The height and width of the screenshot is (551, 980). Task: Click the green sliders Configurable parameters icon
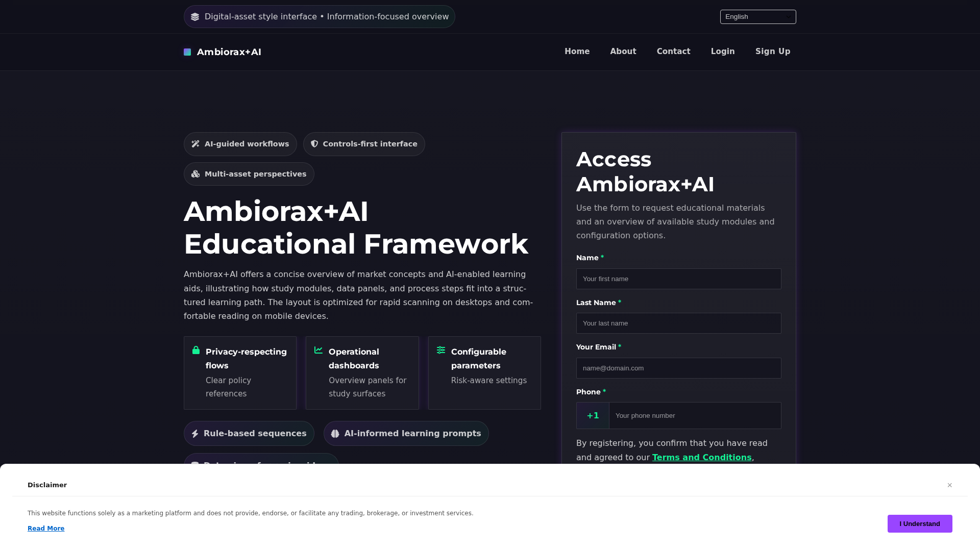click(441, 350)
